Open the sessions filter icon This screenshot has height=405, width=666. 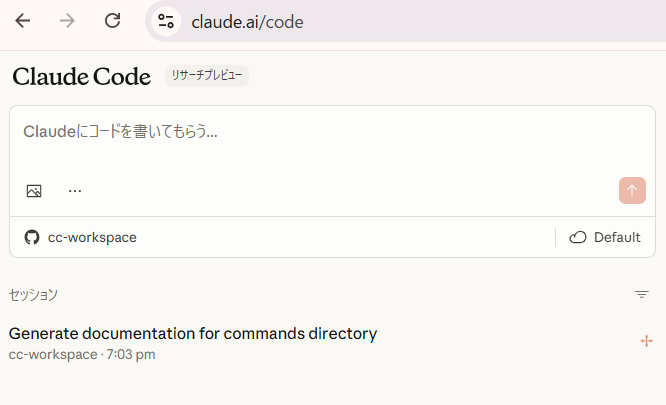pos(642,295)
